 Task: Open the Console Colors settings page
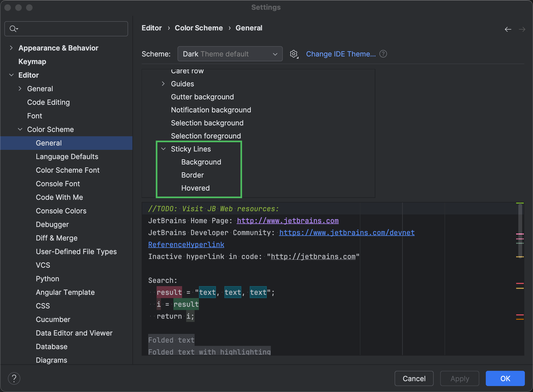61,211
